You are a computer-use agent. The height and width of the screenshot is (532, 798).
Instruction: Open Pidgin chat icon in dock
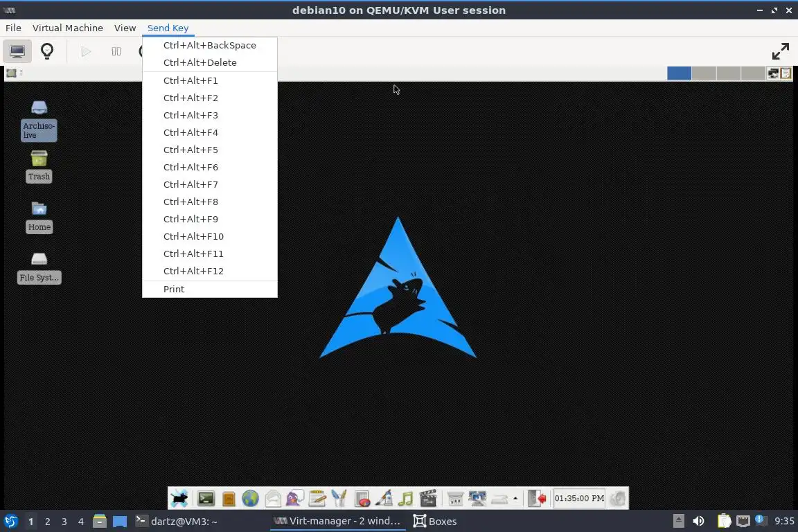(x=294, y=498)
